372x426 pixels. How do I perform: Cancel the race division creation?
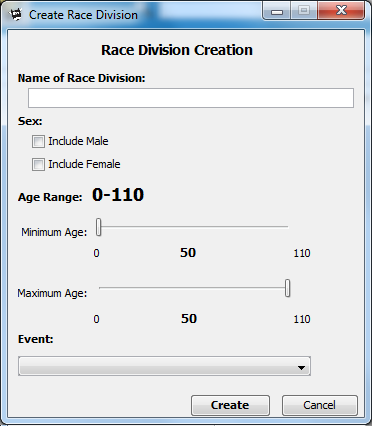tap(320, 405)
